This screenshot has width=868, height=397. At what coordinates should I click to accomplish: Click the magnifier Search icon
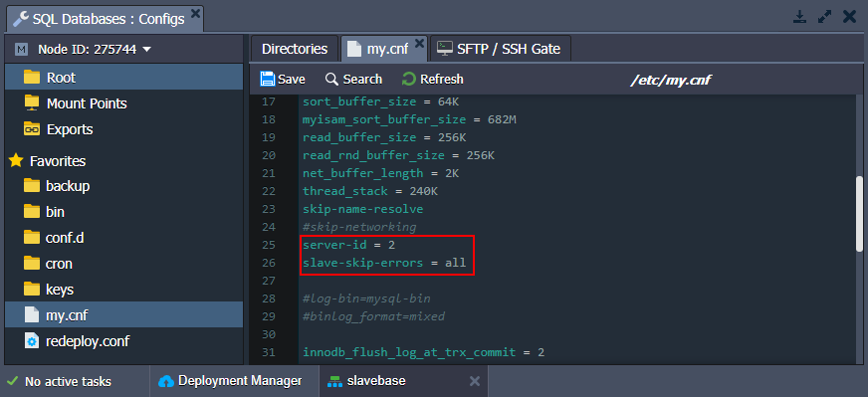pos(331,80)
